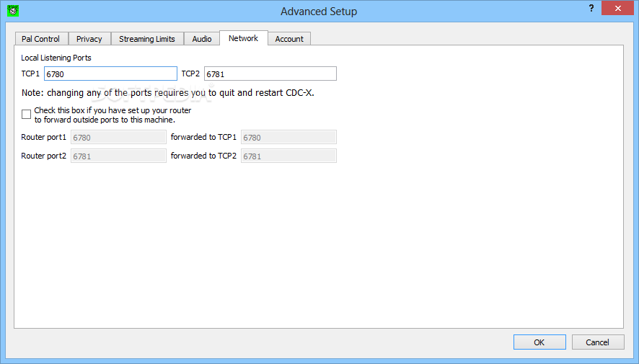This screenshot has height=364, width=639.
Task: Click the 'TCP2' label
Action: pos(190,74)
